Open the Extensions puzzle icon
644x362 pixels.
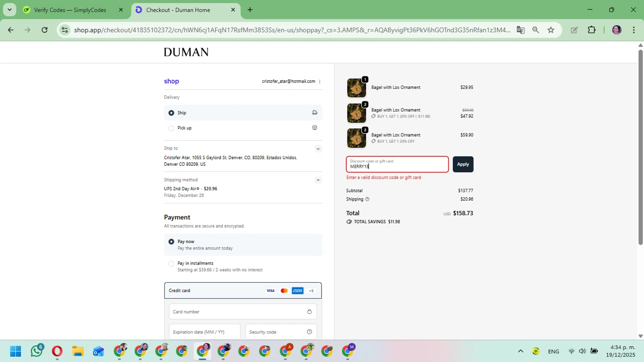592,30
